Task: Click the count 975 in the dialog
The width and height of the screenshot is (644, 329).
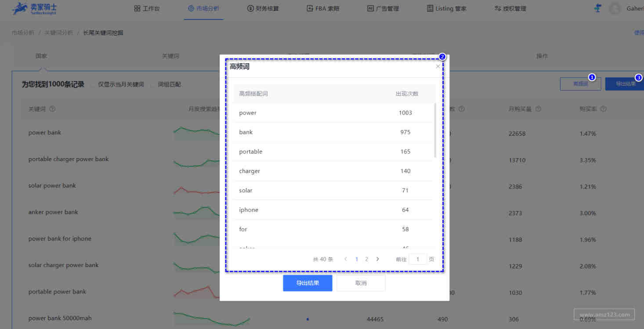Action: [x=405, y=132]
